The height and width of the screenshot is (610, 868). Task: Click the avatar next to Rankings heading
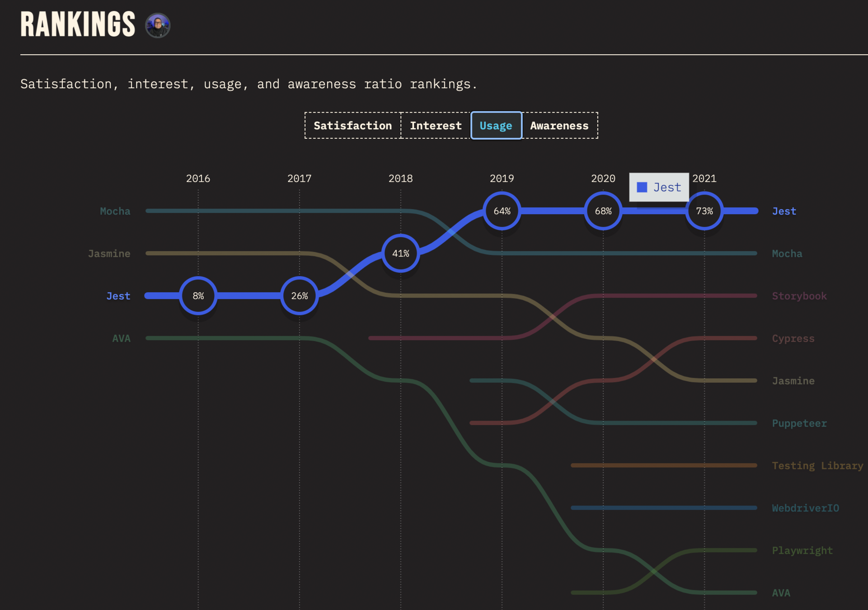coord(157,25)
